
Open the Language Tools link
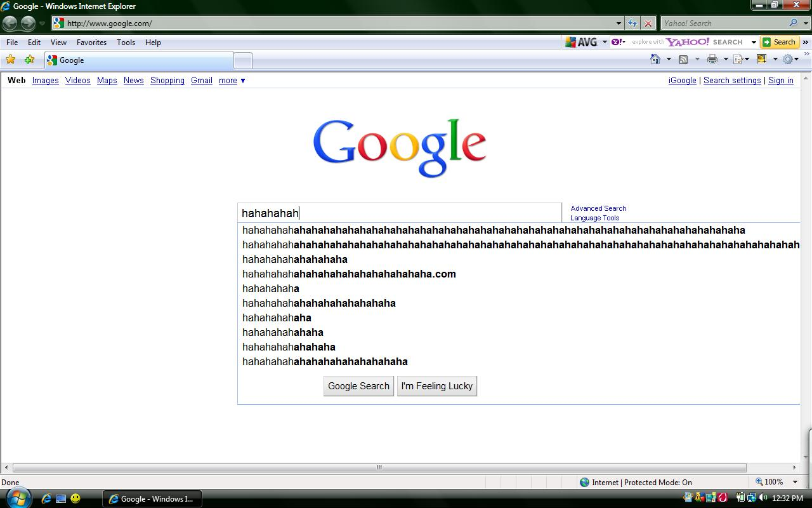594,218
